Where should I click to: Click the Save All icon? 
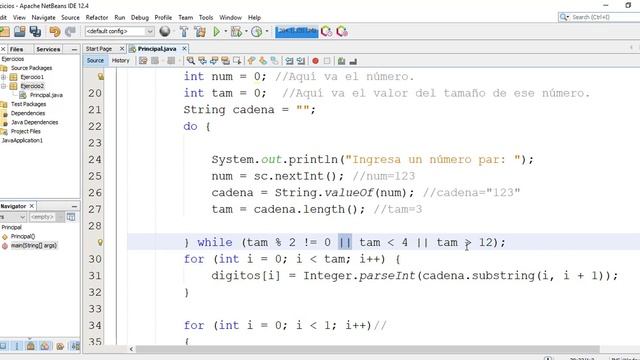[36, 31]
